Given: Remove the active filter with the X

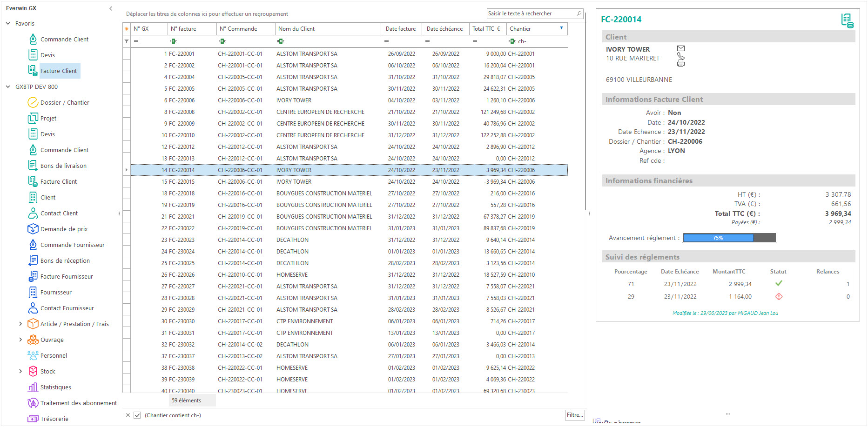Looking at the screenshot, I should click(128, 415).
